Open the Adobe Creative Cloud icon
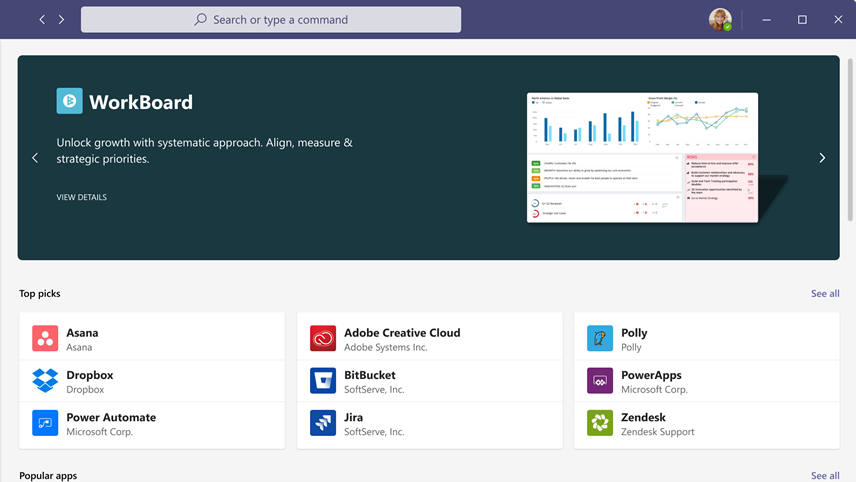The height and width of the screenshot is (482, 856). click(323, 338)
